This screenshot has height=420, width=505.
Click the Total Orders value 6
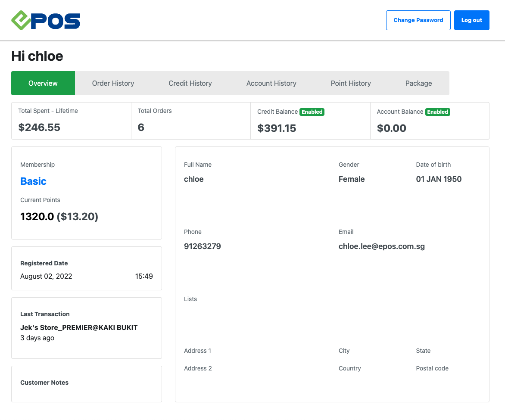point(141,127)
